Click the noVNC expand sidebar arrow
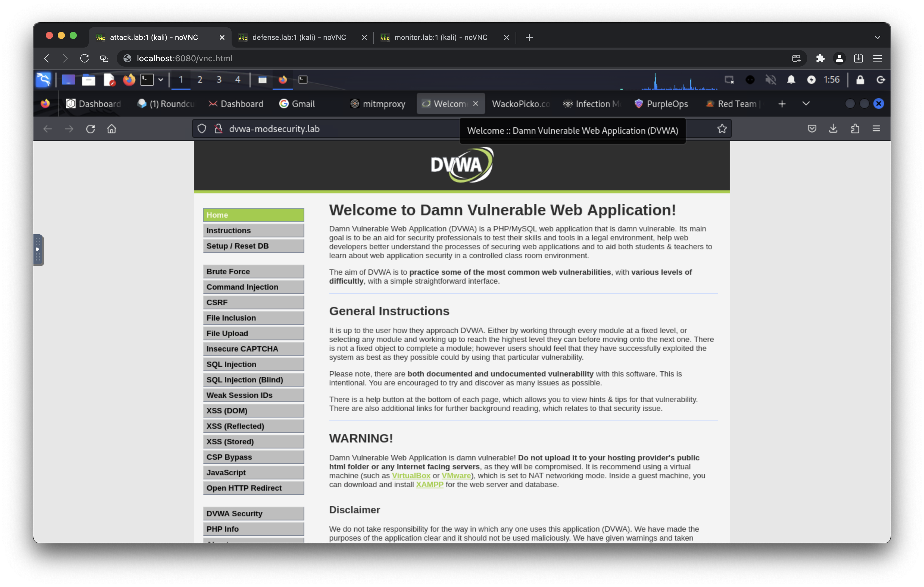Viewport: 924px width, 587px height. [38, 249]
